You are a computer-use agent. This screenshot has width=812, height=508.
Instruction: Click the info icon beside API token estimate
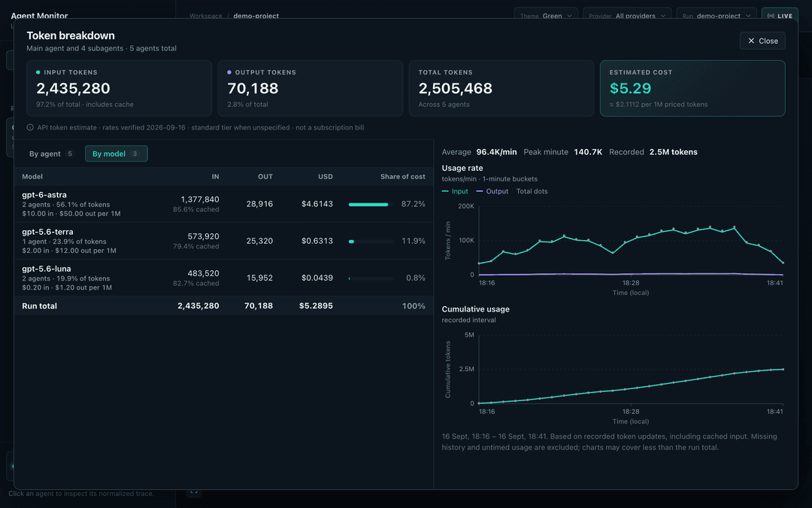30,127
